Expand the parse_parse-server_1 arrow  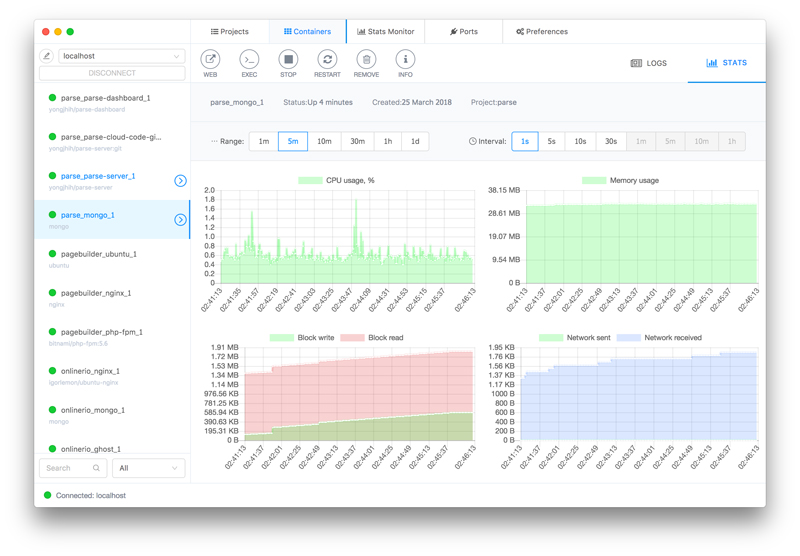(181, 181)
